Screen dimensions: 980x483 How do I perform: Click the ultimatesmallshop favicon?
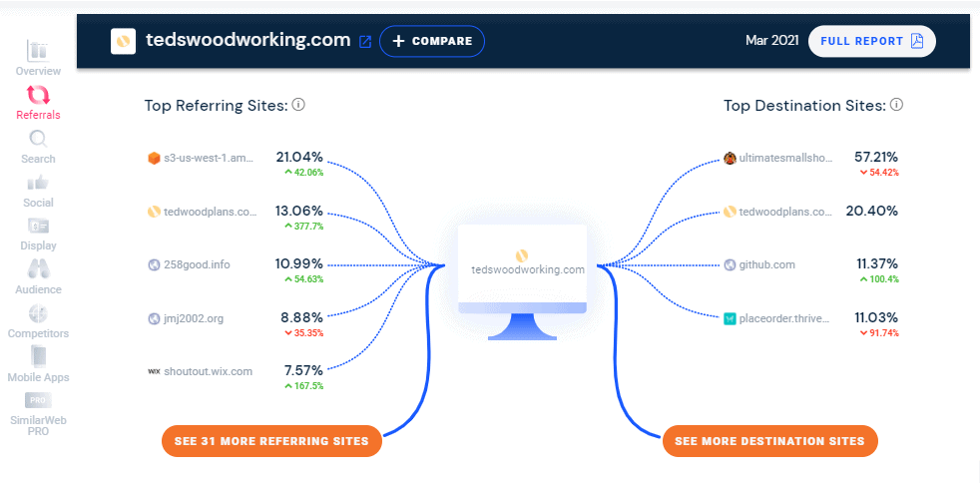click(730, 159)
